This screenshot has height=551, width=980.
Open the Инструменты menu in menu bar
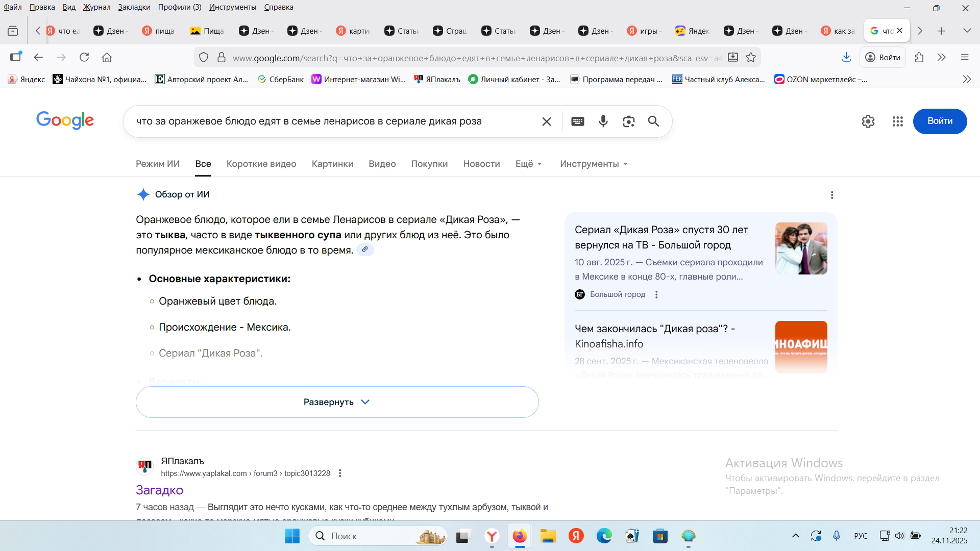tap(233, 7)
